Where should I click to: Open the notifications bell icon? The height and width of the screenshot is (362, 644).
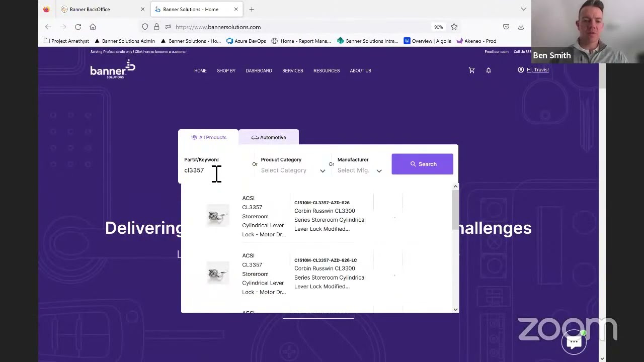tap(488, 70)
